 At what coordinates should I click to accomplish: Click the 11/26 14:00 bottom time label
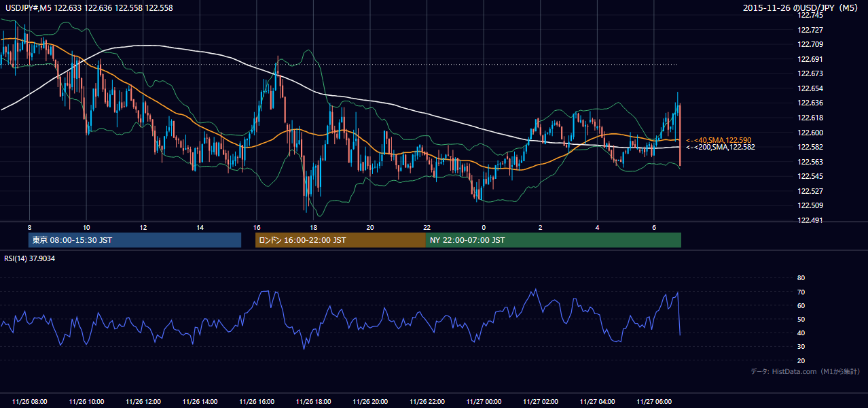(x=200, y=401)
